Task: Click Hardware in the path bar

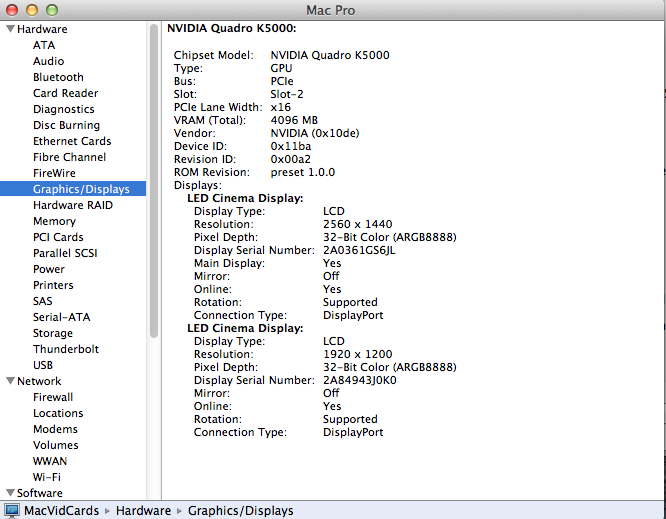Action: point(143,511)
